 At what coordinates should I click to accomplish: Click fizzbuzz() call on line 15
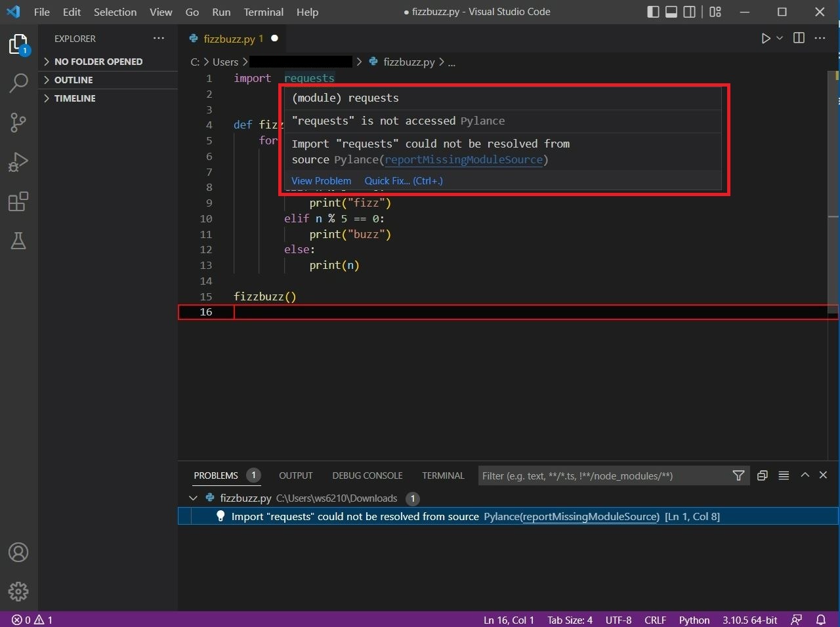pos(265,296)
